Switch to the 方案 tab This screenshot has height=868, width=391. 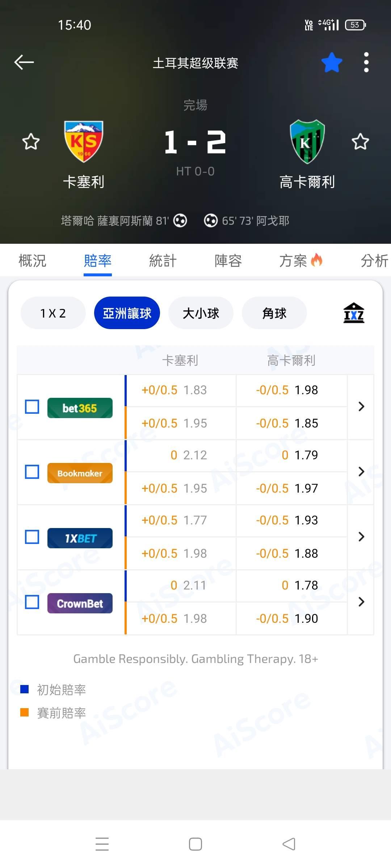coord(300,260)
